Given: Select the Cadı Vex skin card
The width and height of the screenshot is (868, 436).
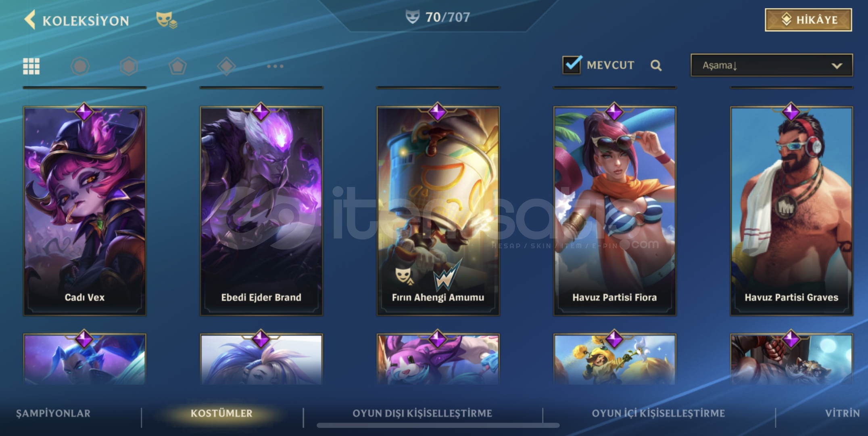Looking at the screenshot, I should pos(85,211).
